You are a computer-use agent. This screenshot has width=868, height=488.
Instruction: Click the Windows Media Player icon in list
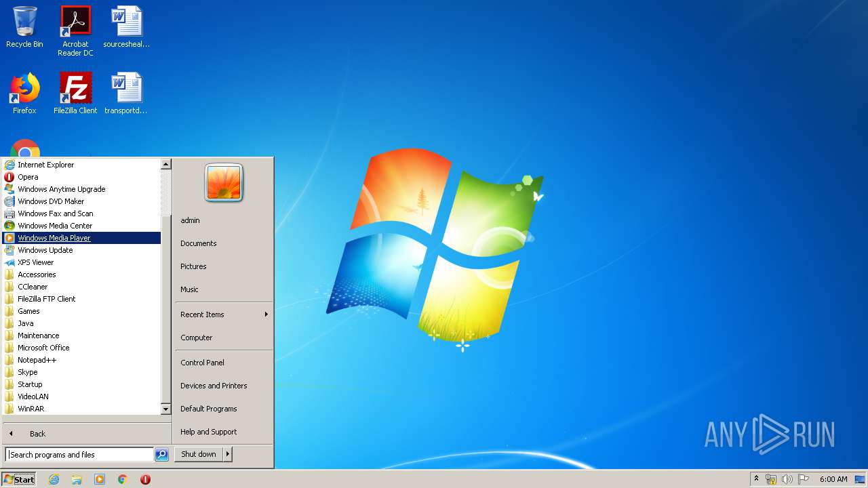9,238
